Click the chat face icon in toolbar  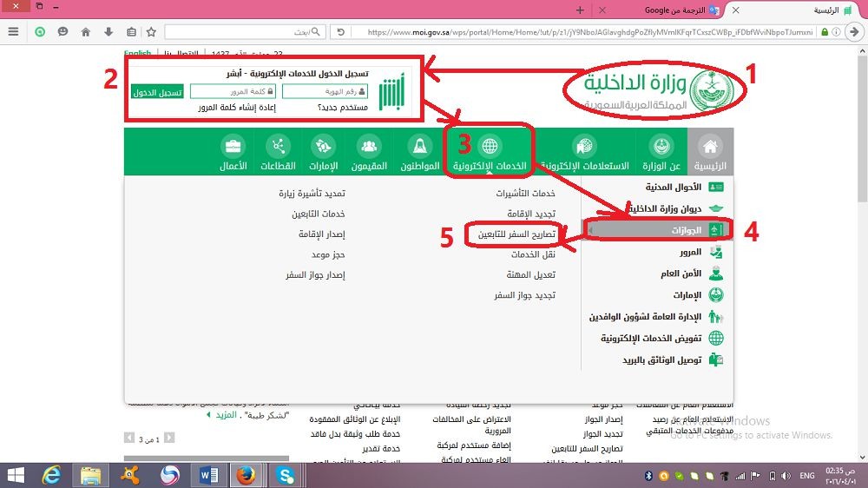[x=62, y=31]
